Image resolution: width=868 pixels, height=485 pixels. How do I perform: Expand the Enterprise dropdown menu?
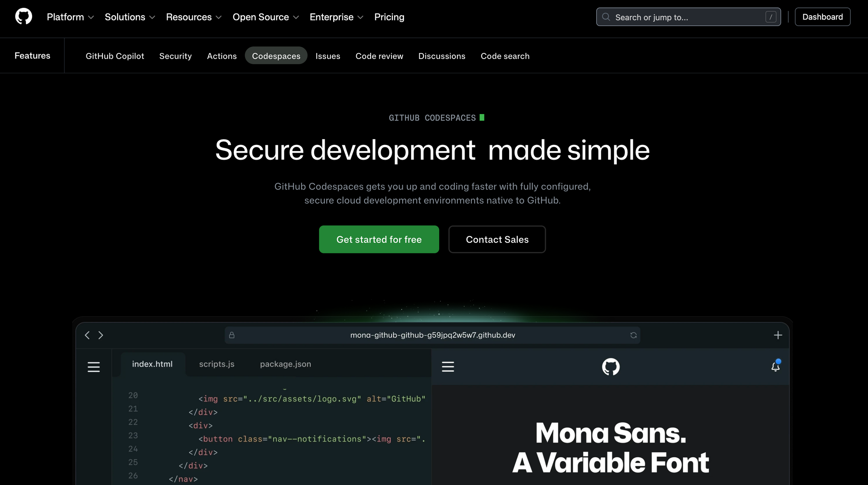tap(336, 17)
